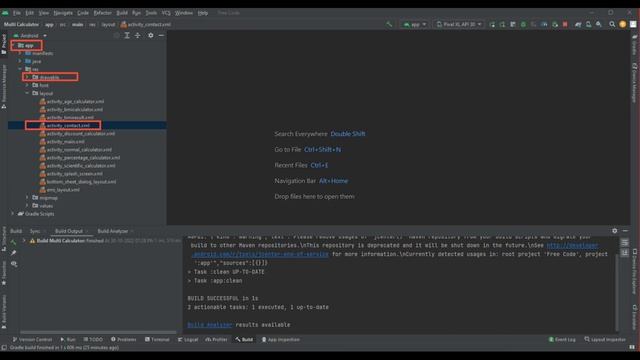Select opened file locate target icon in Project panel
640x360 pixels.
coord(117,36)
